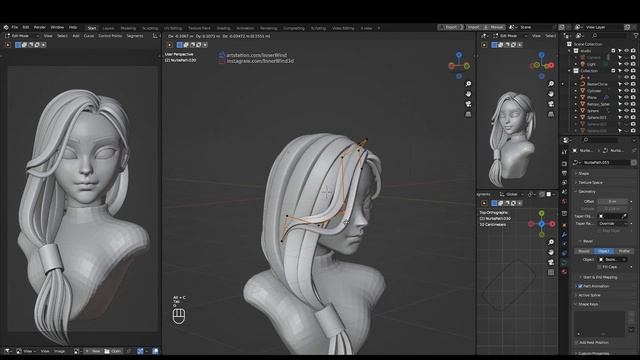Open the Tool properties tab icon
The image size is (640, 360).
click(564, 152)
